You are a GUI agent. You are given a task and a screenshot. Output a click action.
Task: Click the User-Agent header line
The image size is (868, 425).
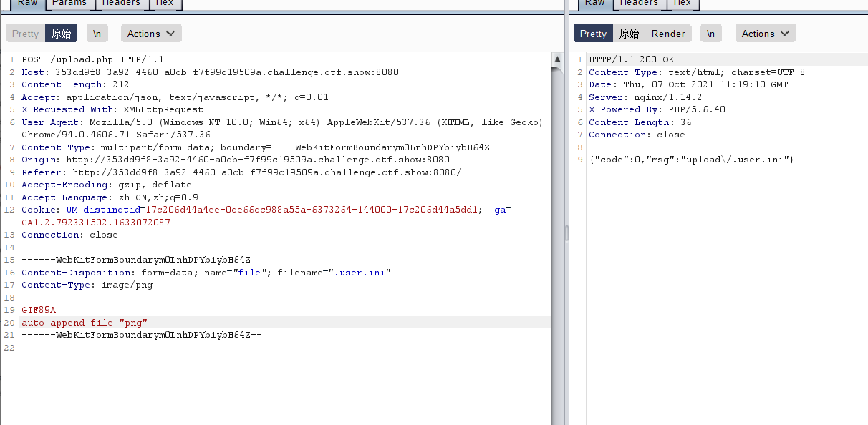tap(282, 128)
